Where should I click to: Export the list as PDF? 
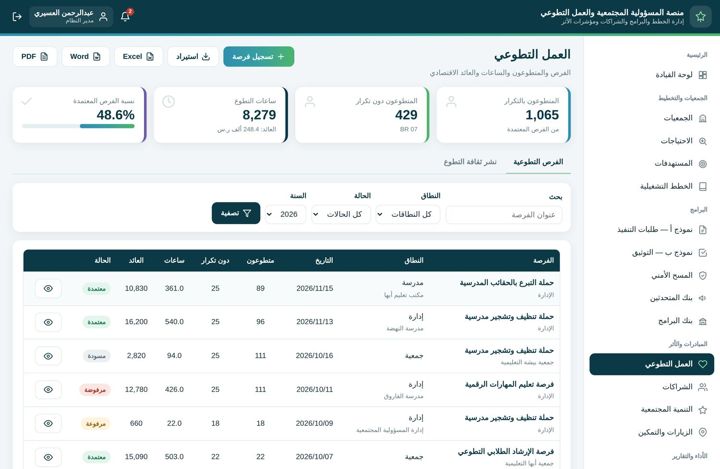click(x=35, y=57)
